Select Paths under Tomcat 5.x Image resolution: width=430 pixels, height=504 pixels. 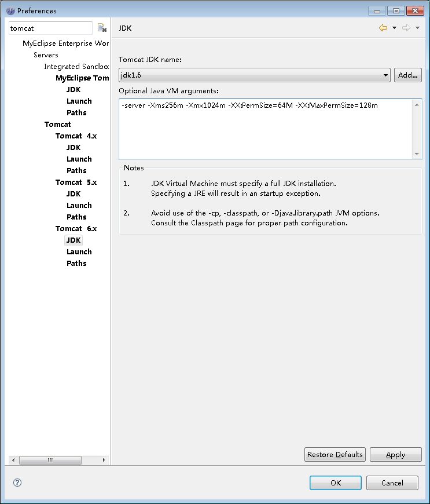click(x=76, y=217)
